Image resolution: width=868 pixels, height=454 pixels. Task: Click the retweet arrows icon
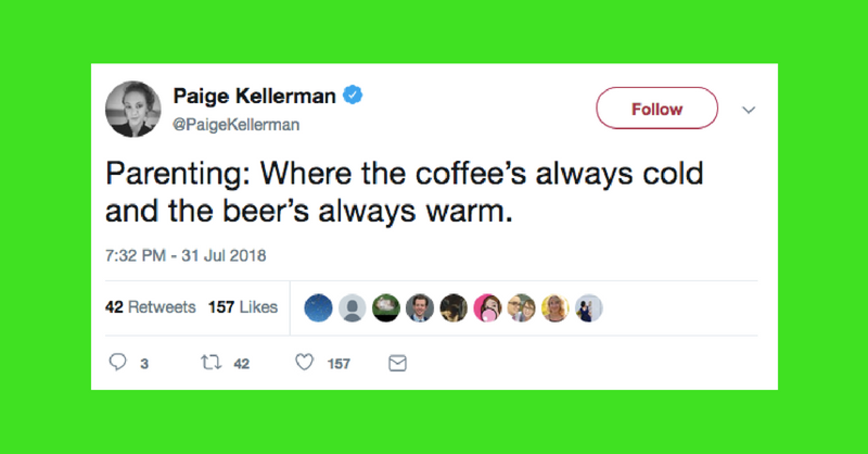pos(211,363)
